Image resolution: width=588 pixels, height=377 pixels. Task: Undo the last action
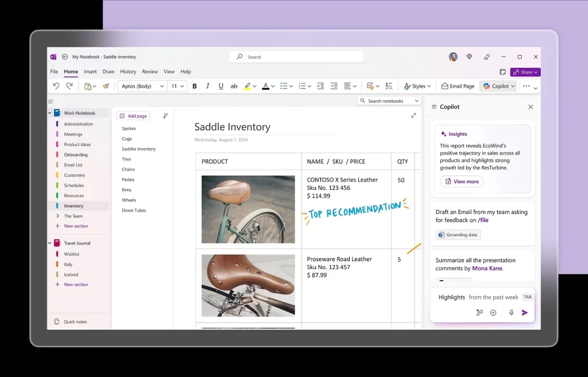[x=56, y=86]
